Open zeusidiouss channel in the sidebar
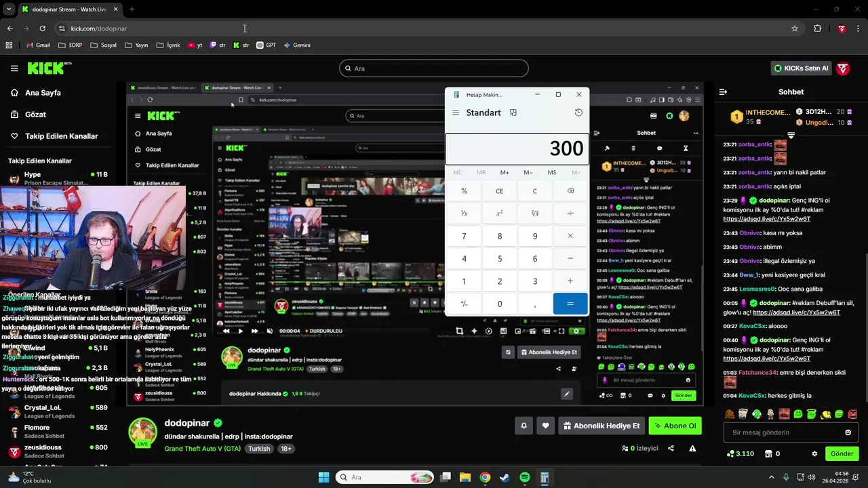The width and height of the screenshot is (868, 488). tap(57, 451)
